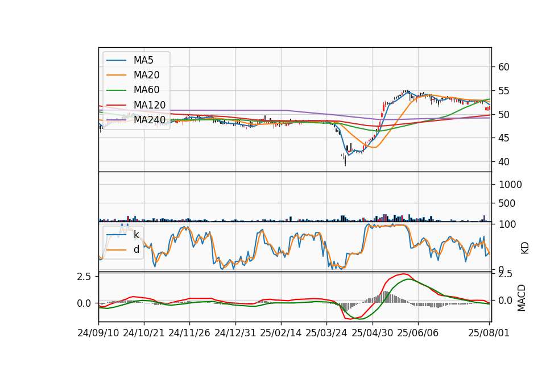Click the price axis value 50
This screenshot has height=392, width=546.
point(504,115)
